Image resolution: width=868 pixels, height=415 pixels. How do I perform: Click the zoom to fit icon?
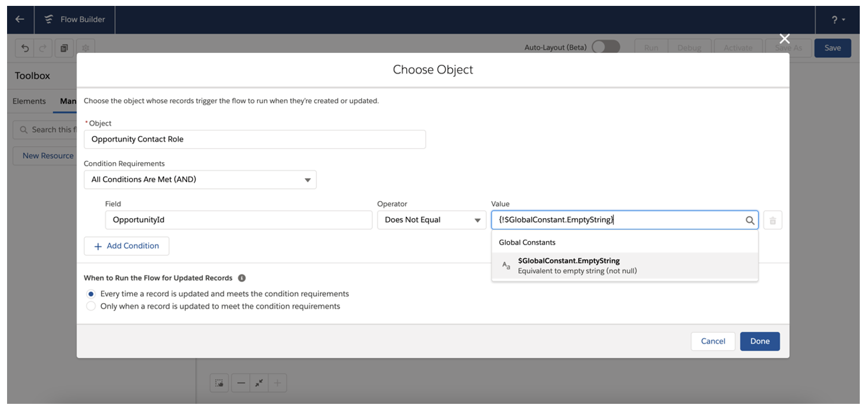259,384
